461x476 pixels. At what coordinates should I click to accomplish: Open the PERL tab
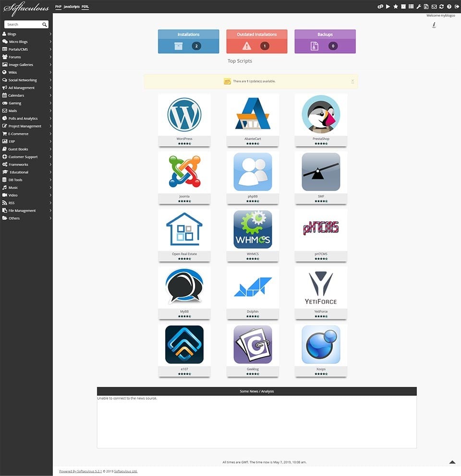pos(85,7)
